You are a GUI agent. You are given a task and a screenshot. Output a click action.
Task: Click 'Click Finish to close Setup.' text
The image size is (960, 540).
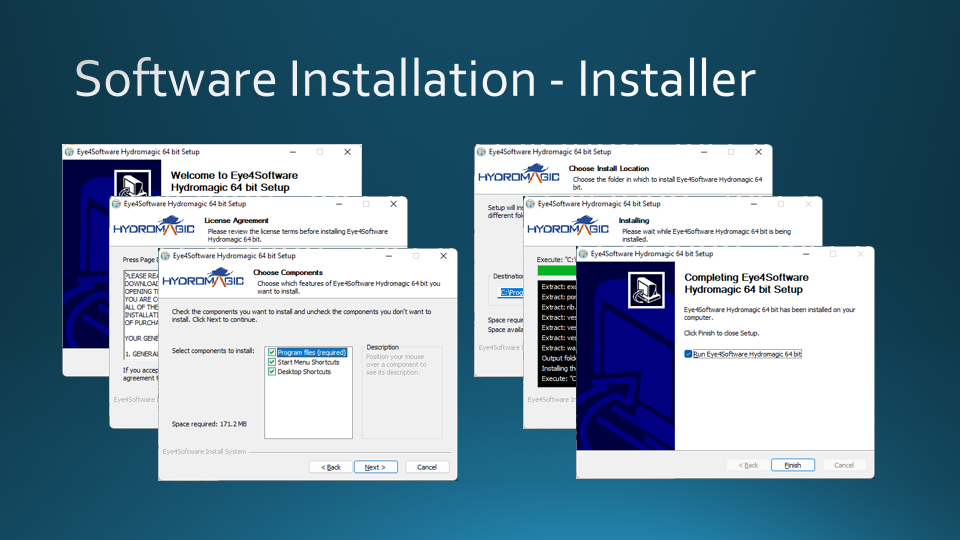tap(721, 333)
